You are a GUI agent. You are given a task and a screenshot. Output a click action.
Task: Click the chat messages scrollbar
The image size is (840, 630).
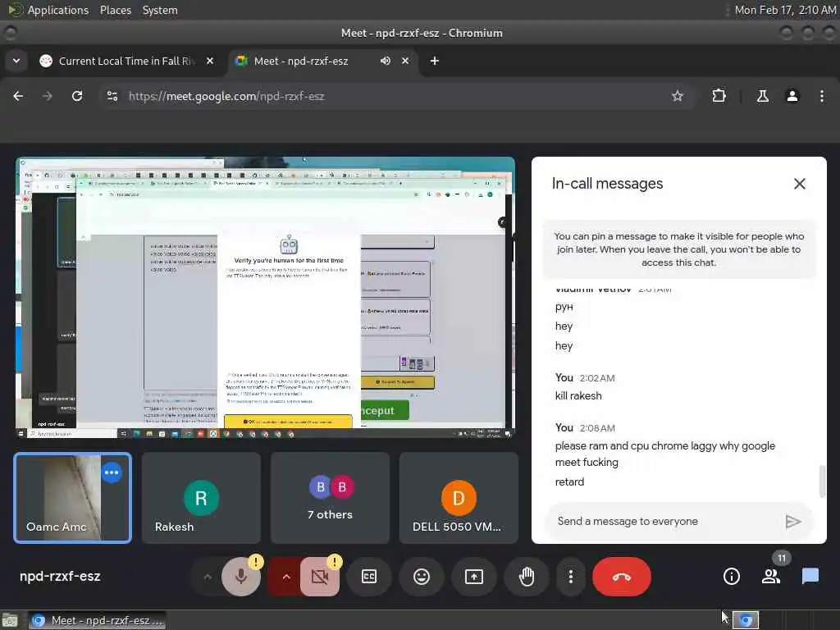(822, 482)
